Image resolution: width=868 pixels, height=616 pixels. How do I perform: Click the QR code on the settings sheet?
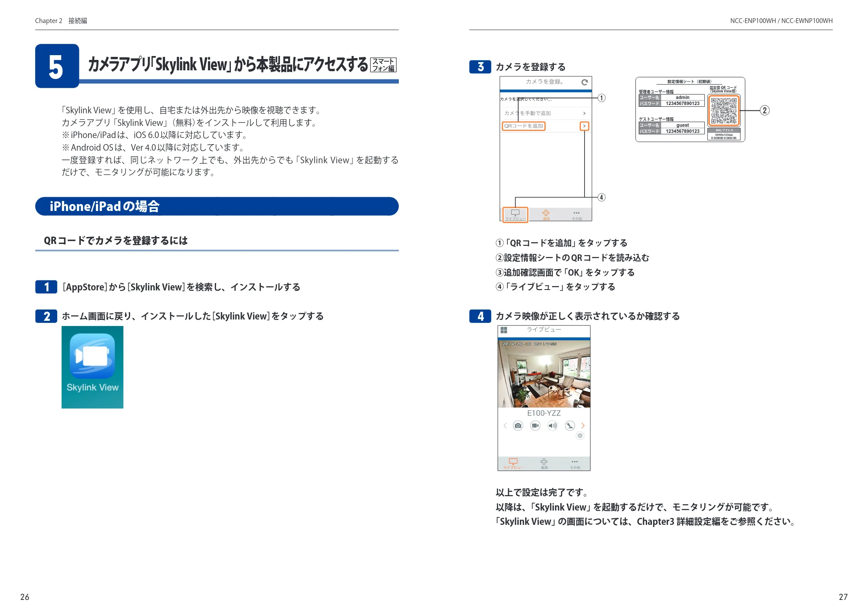click(x=723, y=110)
